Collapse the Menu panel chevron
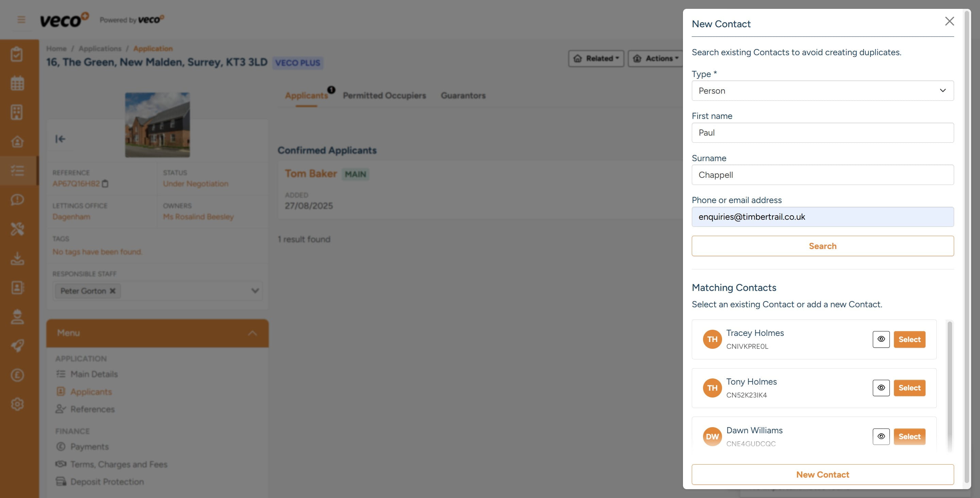The image size is (980, 498). [252, 333]
